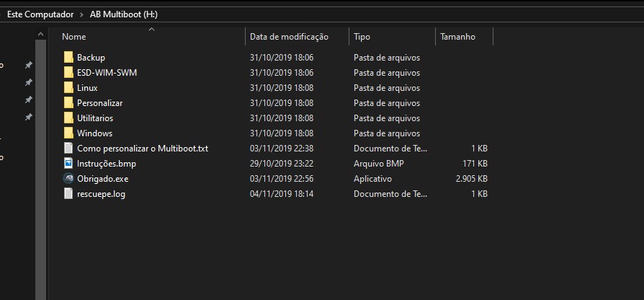This screenshot has width=644, height=300.
Task: Click the Linux folder icon
Action: tap(68, 88)
